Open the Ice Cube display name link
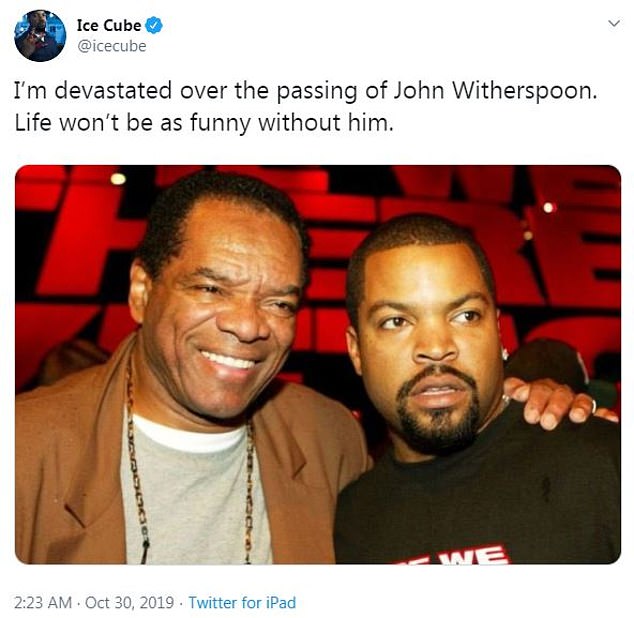 [109, 25]
